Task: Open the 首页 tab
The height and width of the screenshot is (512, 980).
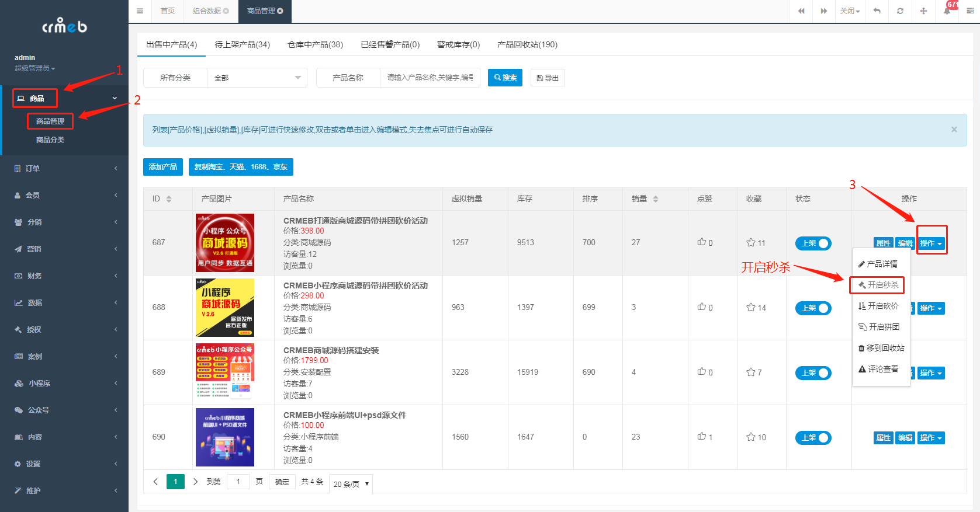Action: pos(168,11)
